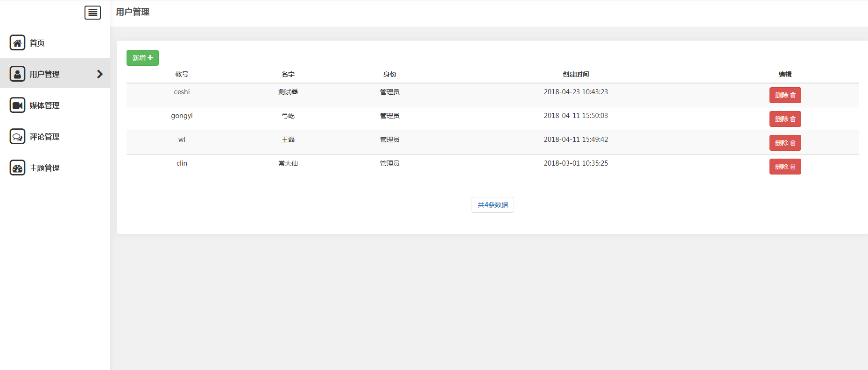Click the video camera icon for 媒体管理
The width and height of the screenshot is (868, 370).
click(17, 105)
